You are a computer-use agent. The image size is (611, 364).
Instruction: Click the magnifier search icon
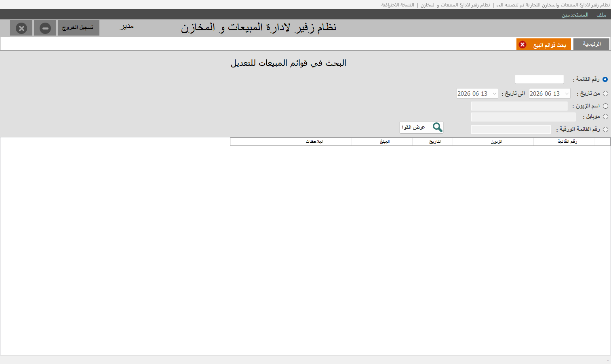tap(437, 127)
